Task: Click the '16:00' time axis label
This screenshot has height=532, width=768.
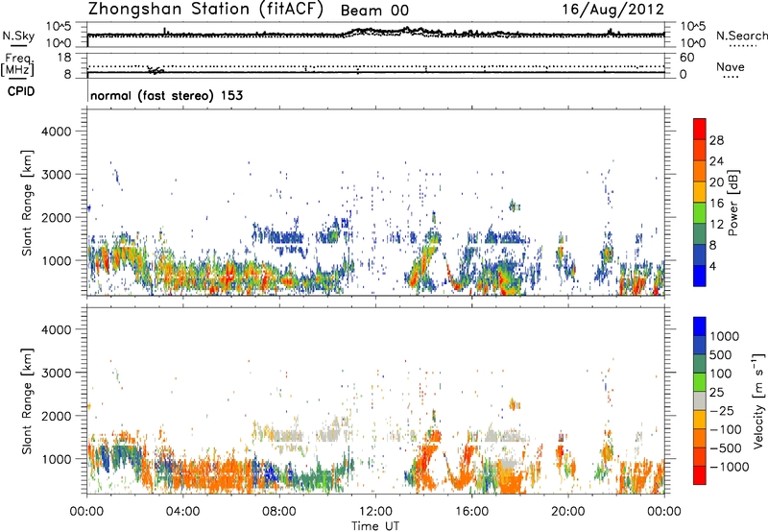Action: [471, 512]
